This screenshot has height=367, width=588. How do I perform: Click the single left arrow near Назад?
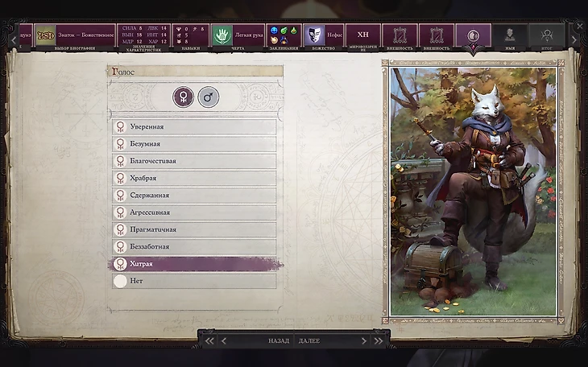tap(224, 340)
